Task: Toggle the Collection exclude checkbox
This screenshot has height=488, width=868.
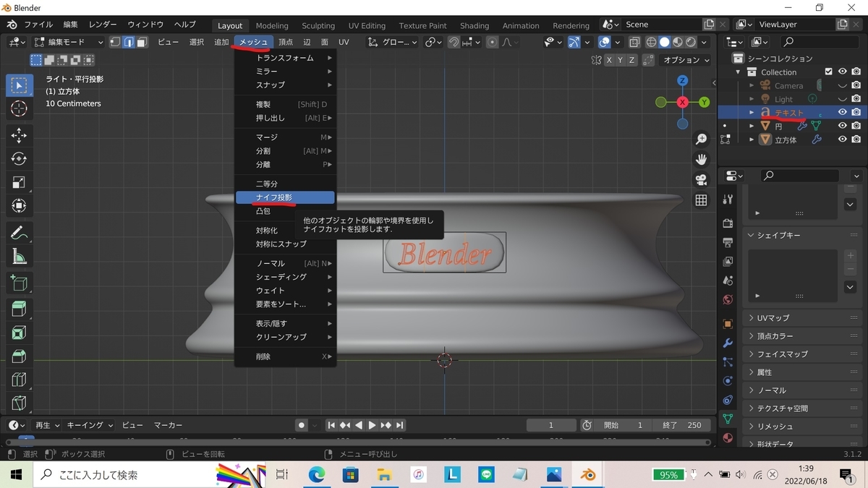Action: [829, 72]
